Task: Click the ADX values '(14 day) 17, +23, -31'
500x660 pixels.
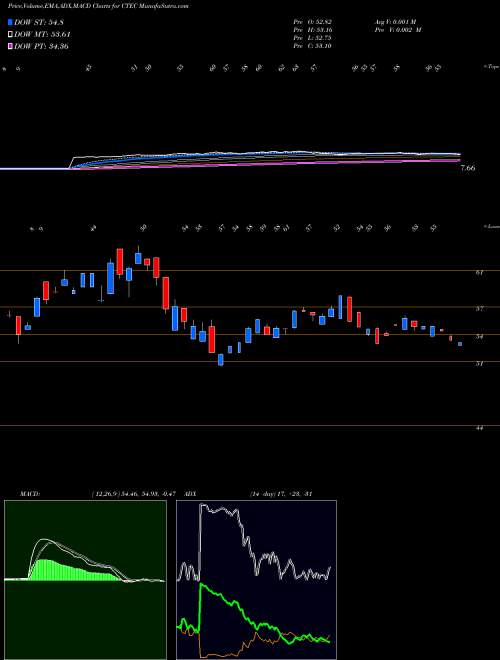Action: click(x=281, y=494)
